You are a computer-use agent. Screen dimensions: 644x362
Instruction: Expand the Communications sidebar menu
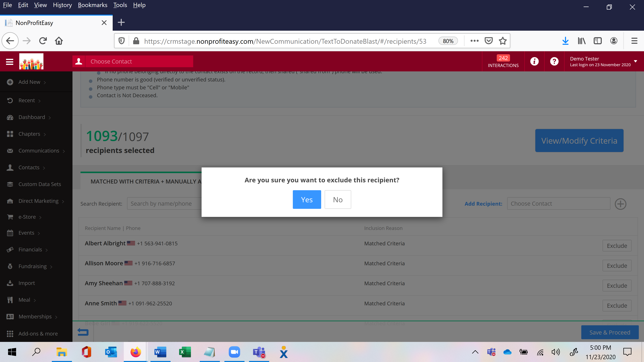39,151
